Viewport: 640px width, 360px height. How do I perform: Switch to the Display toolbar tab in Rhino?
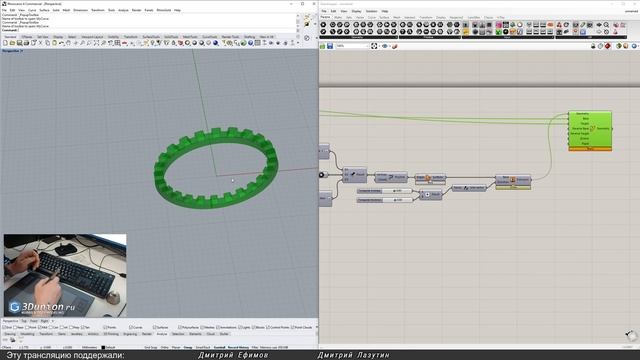(x=58, y=37)
